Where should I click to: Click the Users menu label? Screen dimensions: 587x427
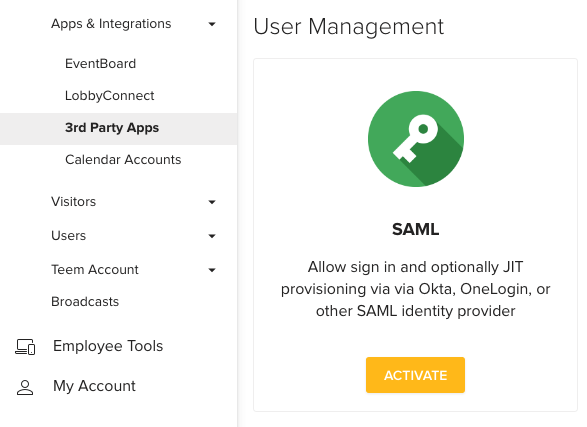69,236
